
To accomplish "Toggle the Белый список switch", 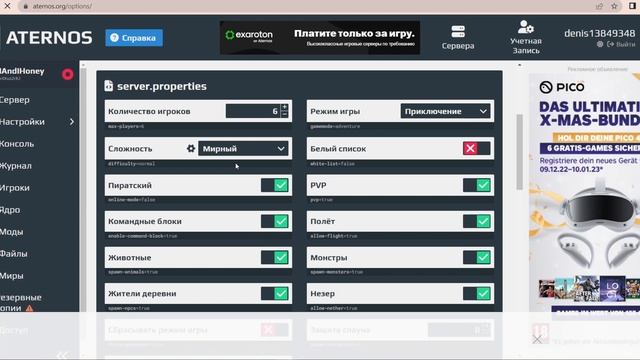I will (477, 148).
